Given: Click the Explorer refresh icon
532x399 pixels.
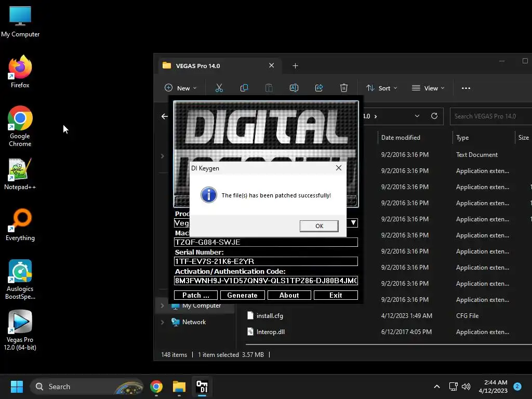Looking at the screenshot, I should coord(434,116).
